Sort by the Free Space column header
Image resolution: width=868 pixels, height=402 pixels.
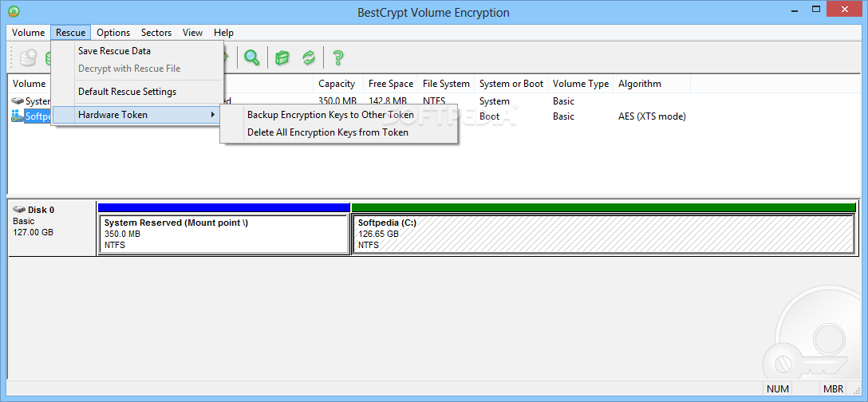click(x=391, y=84)
